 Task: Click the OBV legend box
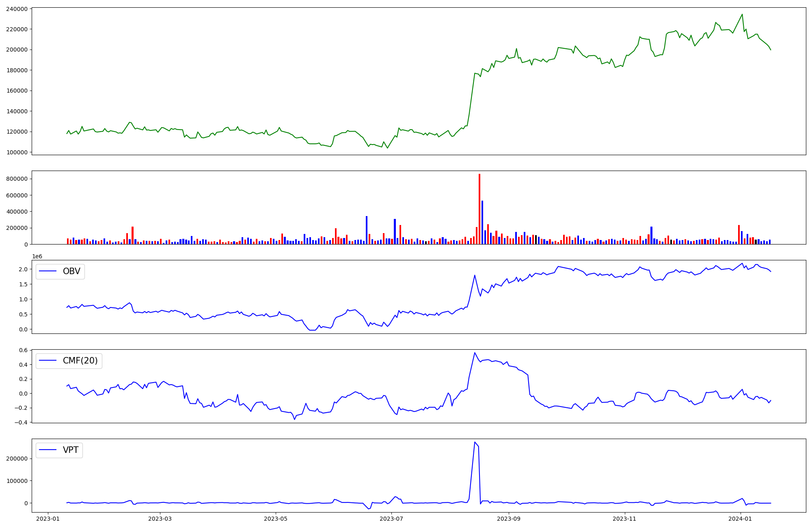[60, 271]
